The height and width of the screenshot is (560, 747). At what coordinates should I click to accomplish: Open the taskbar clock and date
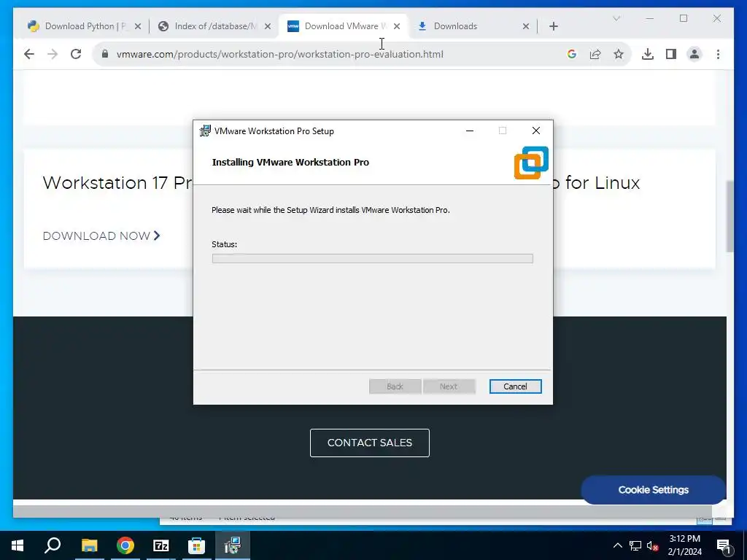click(x=684, y=545)
